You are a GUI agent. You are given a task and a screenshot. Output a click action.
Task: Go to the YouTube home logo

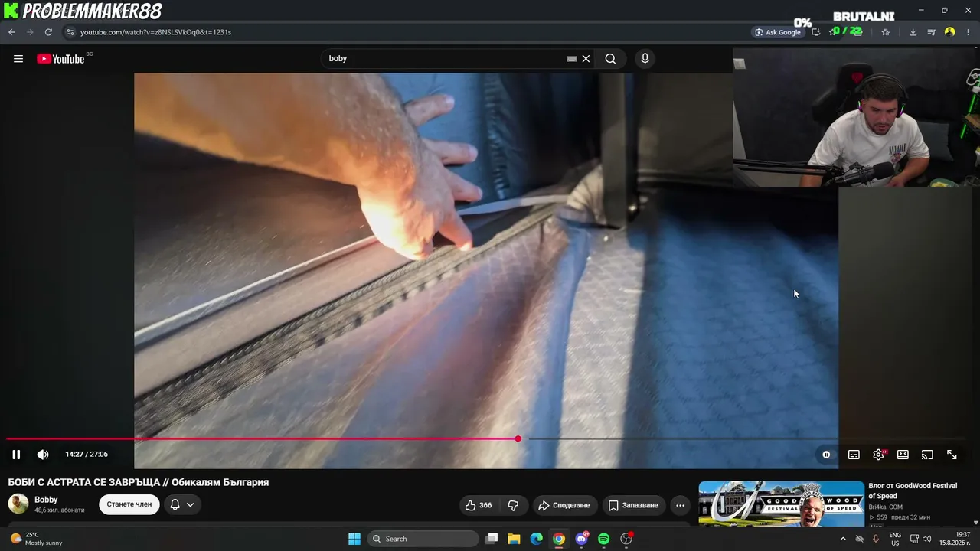click(61, 59)
